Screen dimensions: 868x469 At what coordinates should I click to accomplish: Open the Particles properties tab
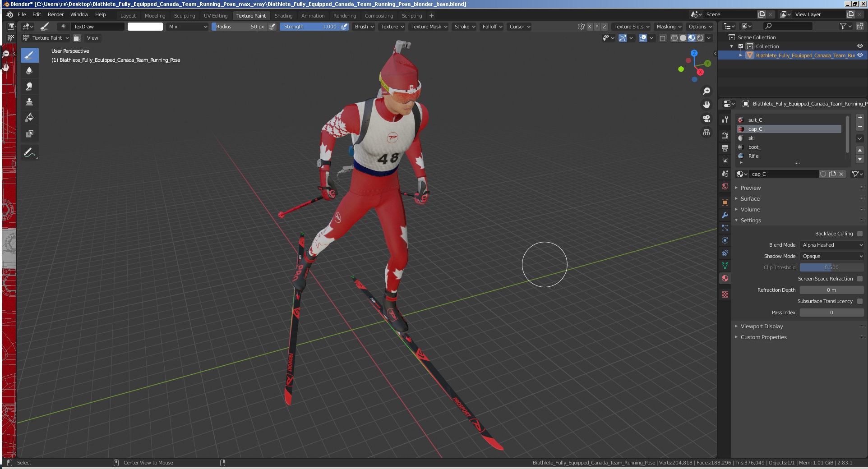[x=725, y=228]
